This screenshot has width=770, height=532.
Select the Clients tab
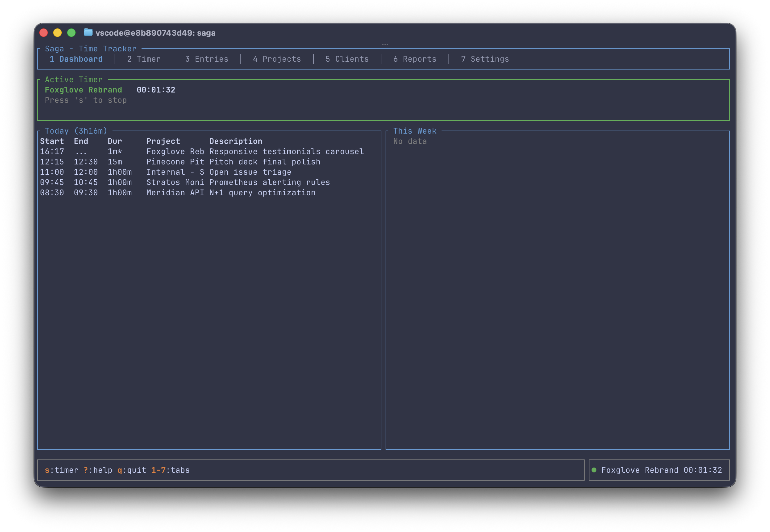[347, 59]
